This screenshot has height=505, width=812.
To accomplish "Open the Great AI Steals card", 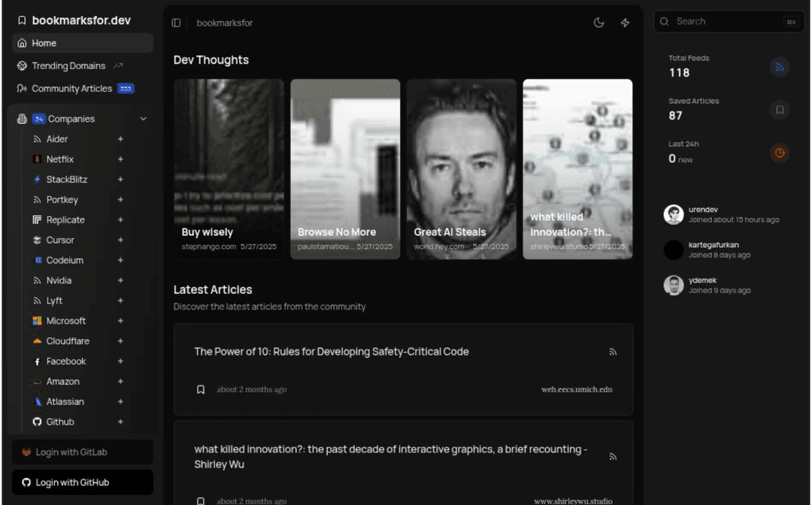I will pos(461,169).
